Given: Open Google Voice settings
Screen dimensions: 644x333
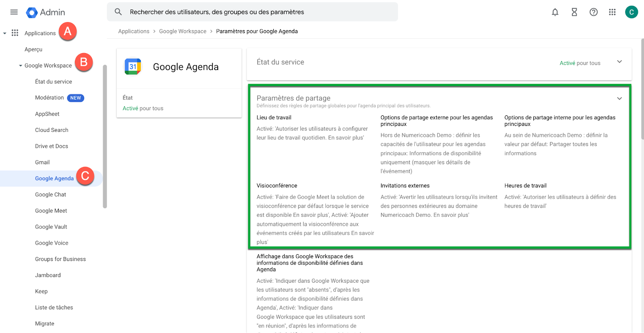Looking at the screenshot, I should (52, 243).
